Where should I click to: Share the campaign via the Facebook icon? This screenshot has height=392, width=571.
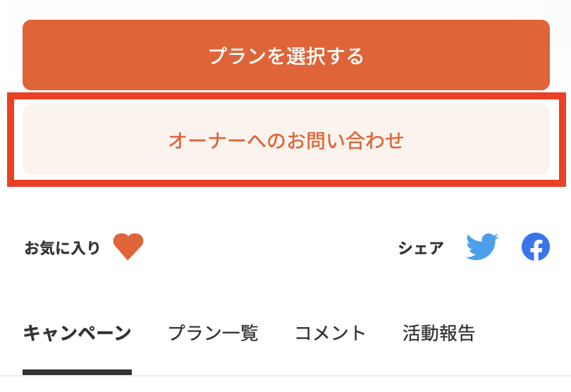point(536,247)
